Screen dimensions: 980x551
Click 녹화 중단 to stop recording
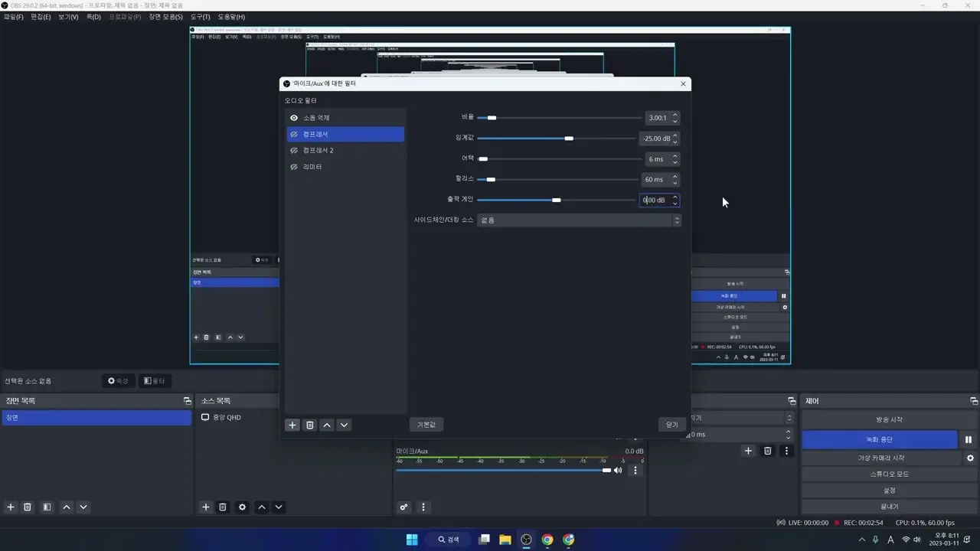(x=879, y=440)
